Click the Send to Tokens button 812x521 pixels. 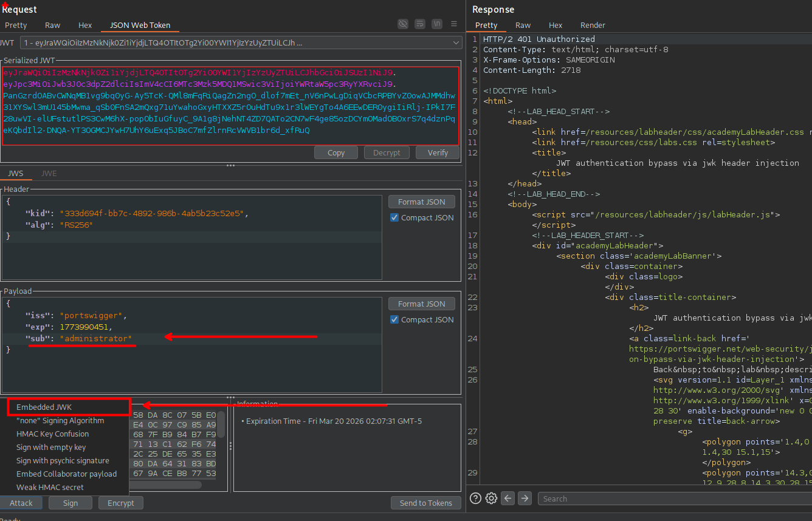tap(425, 503)
